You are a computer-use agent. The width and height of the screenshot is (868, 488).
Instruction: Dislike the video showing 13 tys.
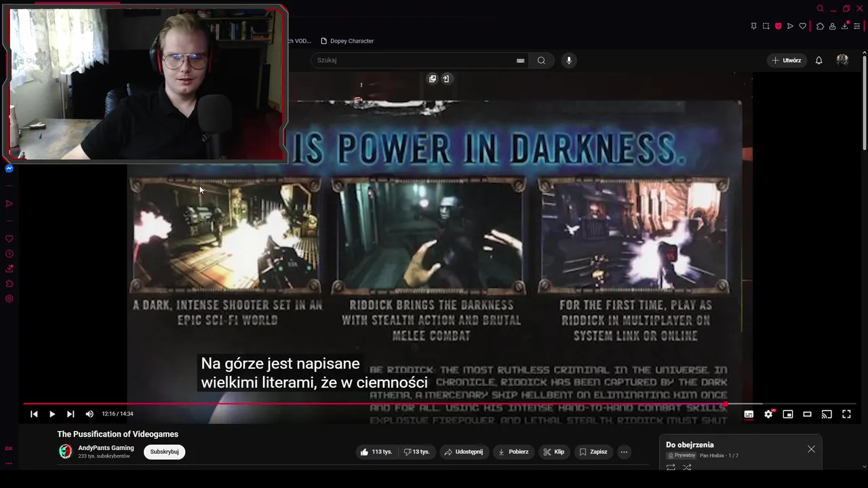point(416,452)
